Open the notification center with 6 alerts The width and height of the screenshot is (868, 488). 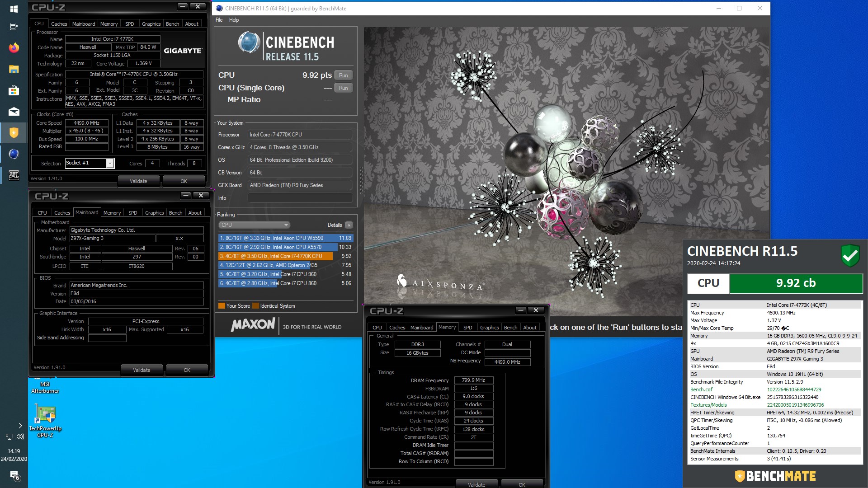pos(14,476)
